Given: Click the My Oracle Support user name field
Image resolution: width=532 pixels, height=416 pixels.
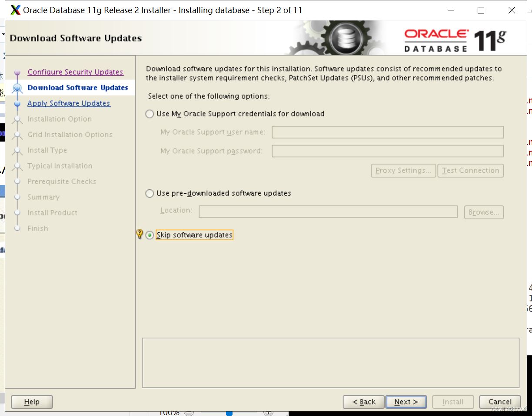Looking at the screenshot, I should (387, 132).
